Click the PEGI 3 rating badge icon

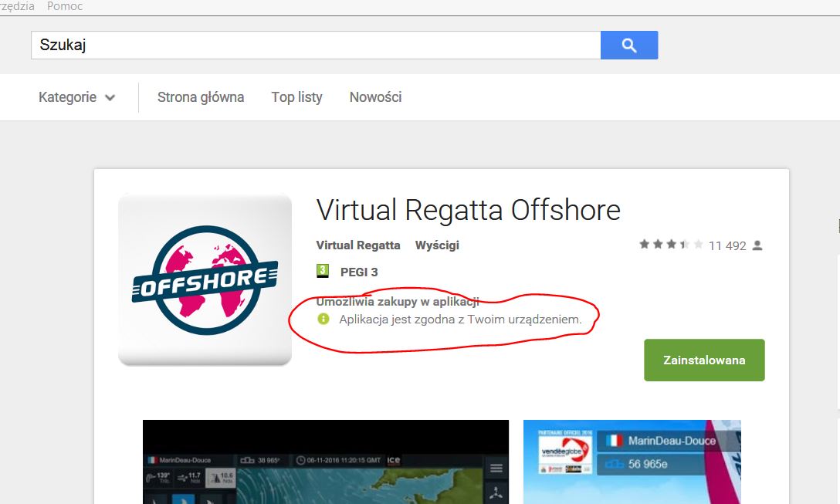pos(323,271)
